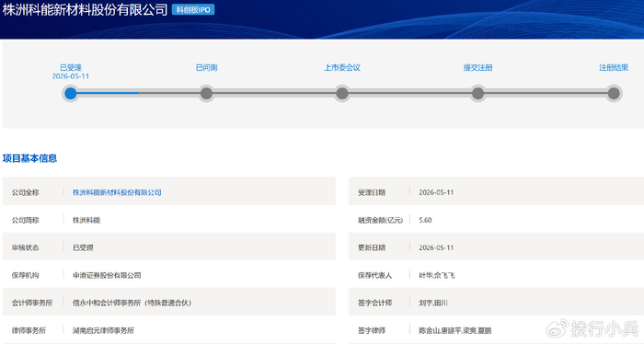Click the header company title text
This screenshot has height=344, width=644.
(85, 9)
